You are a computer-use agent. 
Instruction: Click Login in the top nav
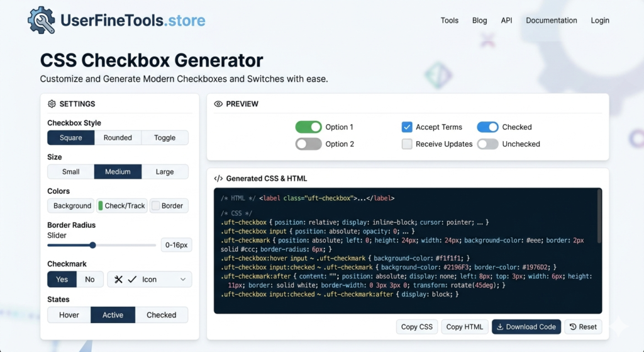[599, 21]
